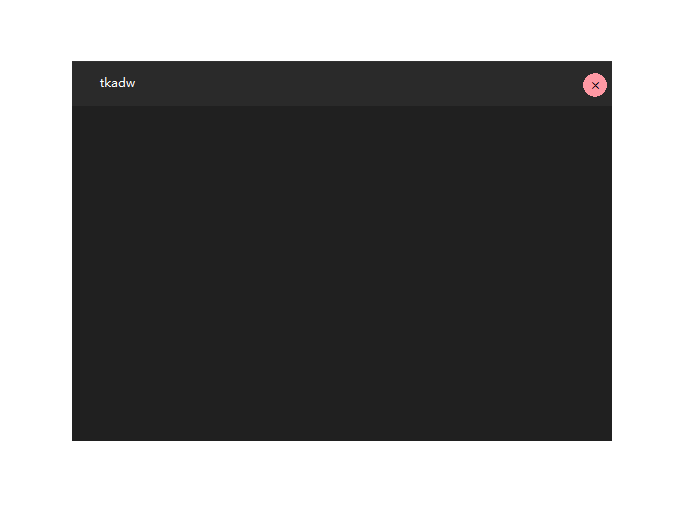Select the tkadw title text

pyautogui.click(x=117, y=83)
